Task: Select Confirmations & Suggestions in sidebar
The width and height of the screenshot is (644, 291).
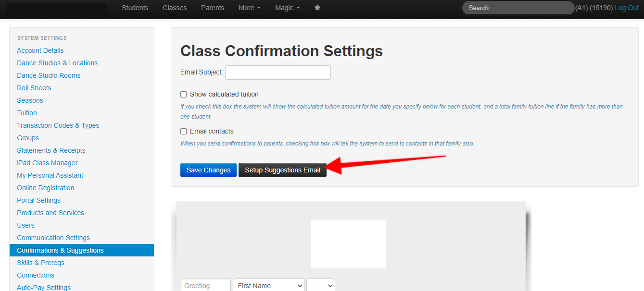Action: pos(82,250)
